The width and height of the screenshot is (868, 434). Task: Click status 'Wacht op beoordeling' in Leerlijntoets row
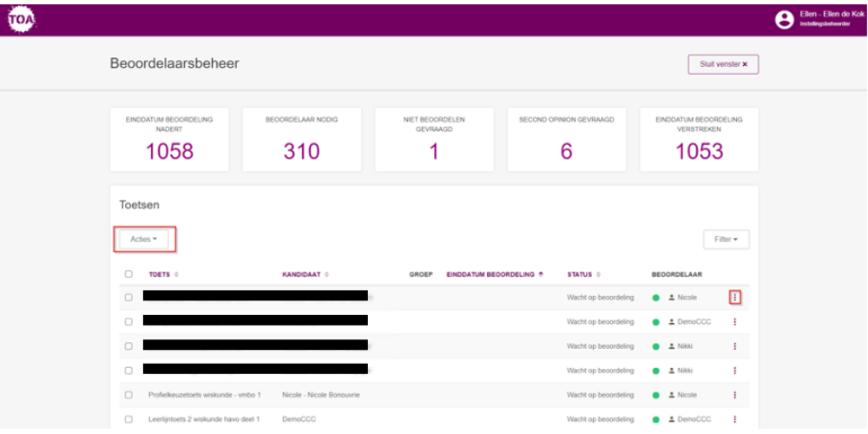600,419
